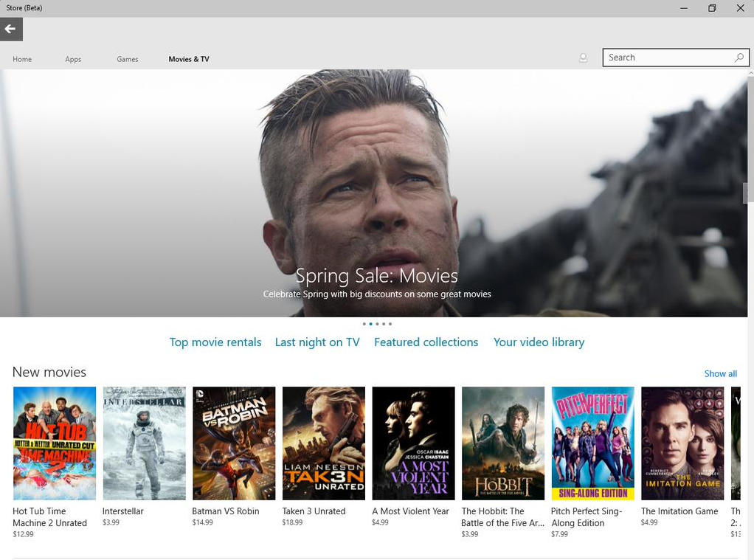Click 'A Most Violent Year' title text
Image resolution: width=754 pixels, height=560 pixels.
point(410,511)
